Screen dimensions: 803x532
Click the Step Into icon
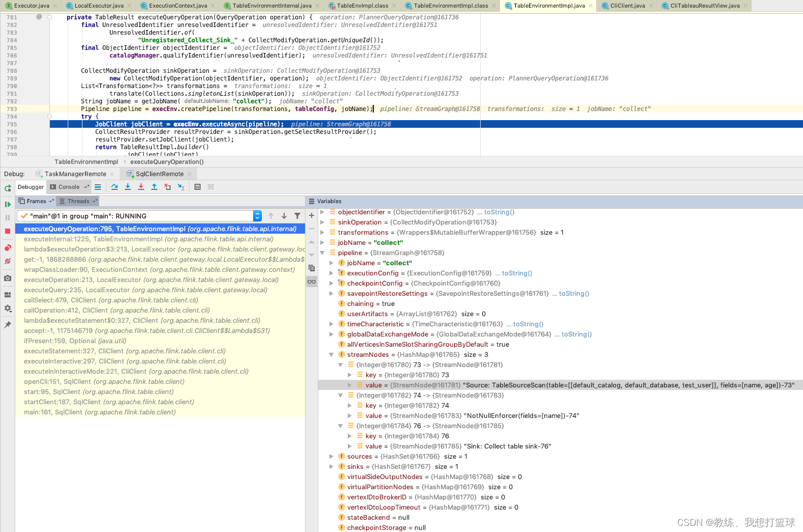[x=128, y=187]
